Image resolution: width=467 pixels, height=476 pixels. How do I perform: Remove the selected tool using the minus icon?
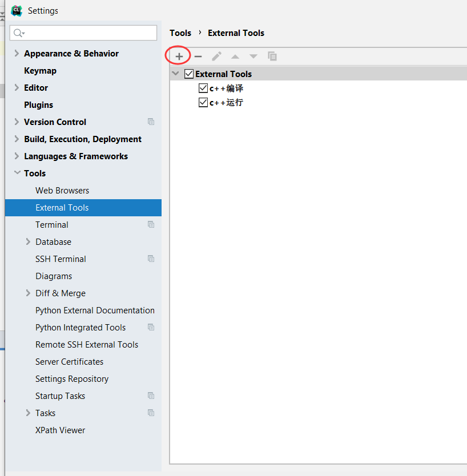pyautogui.click(x=198, y=56)
